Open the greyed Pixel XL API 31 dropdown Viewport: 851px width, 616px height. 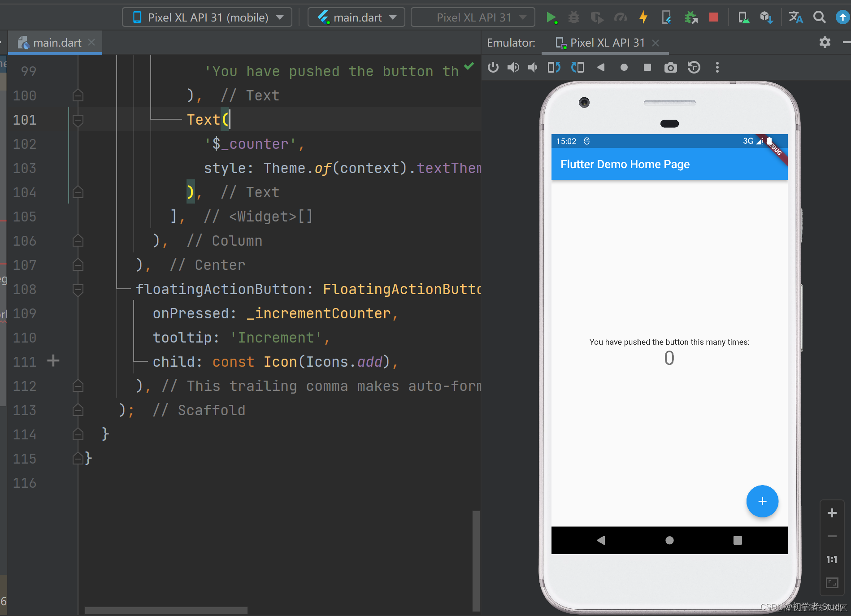(x=473, y=17)
